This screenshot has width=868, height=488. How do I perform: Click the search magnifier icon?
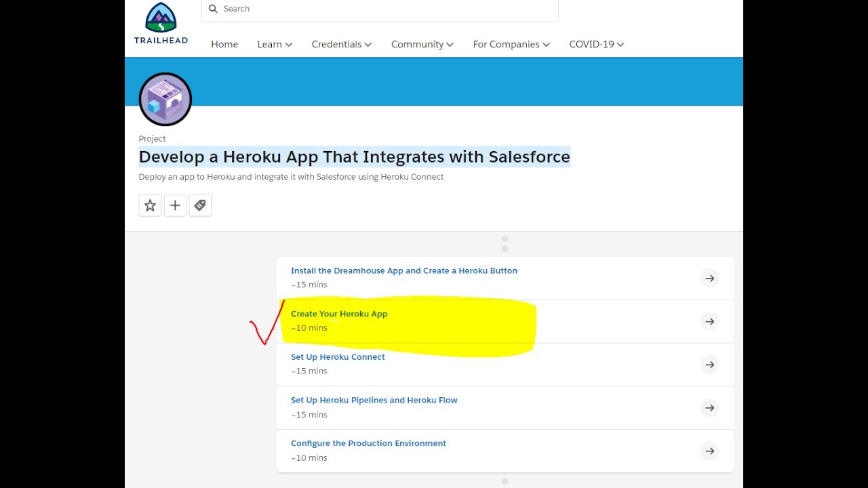pyautogui.click(x=214, y=9)
